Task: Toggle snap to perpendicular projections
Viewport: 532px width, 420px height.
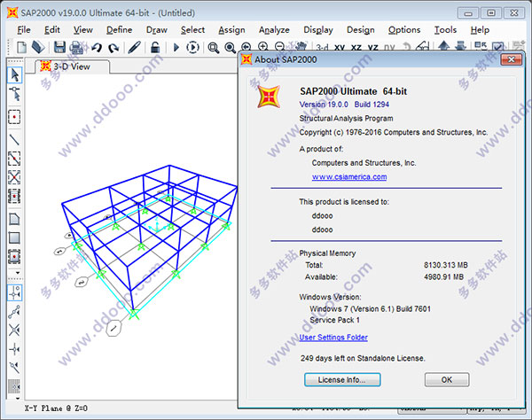Action: coord(14,349)
